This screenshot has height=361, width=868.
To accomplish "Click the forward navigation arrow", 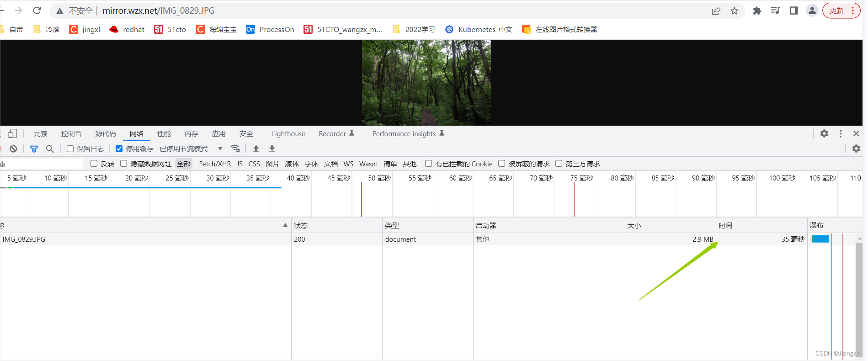I will coord(19,11).
